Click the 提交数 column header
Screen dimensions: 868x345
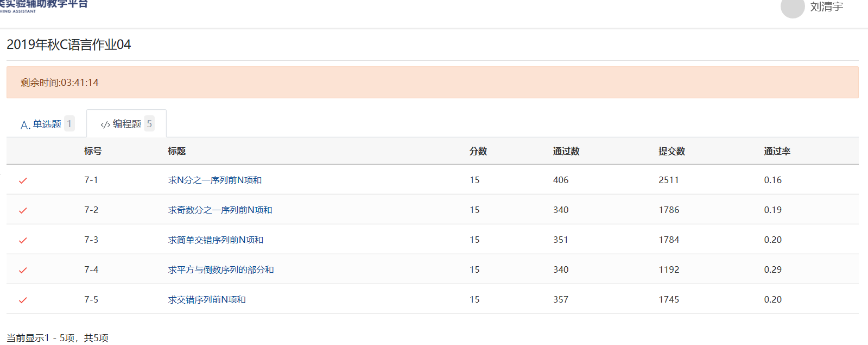[671, 151]
